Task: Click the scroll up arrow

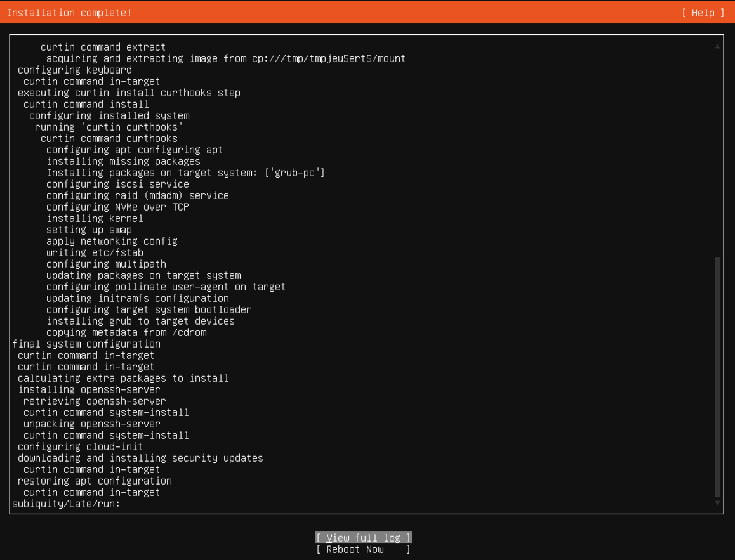Action: click(717, 46)
